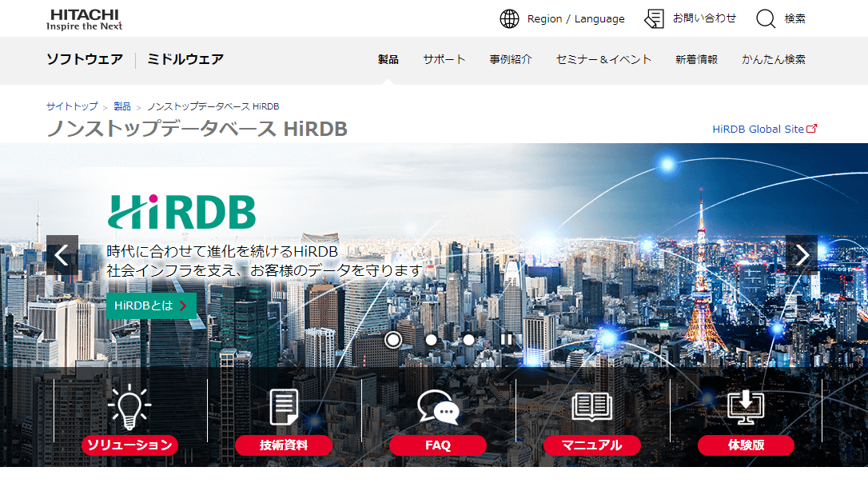This screenshot has height=487, width=868.
Task: Open Region / Language text link
Action: tap(575, 19)
